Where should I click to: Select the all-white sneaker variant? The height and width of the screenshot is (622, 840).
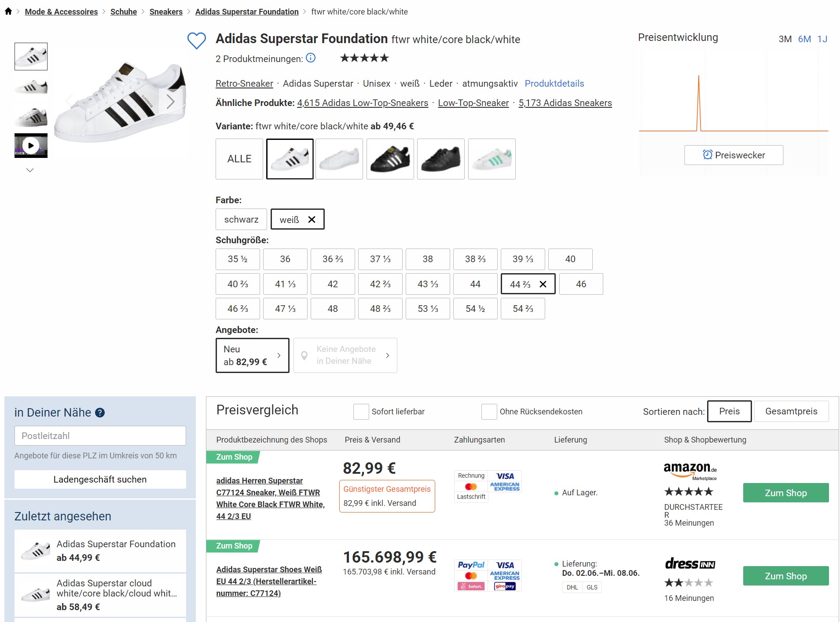tap(339, 159)
